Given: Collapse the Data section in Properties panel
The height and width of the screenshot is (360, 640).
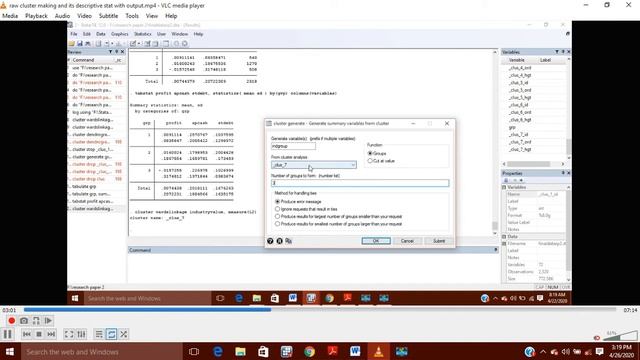Looking at the screenshot, I should (x=504, y=237).
